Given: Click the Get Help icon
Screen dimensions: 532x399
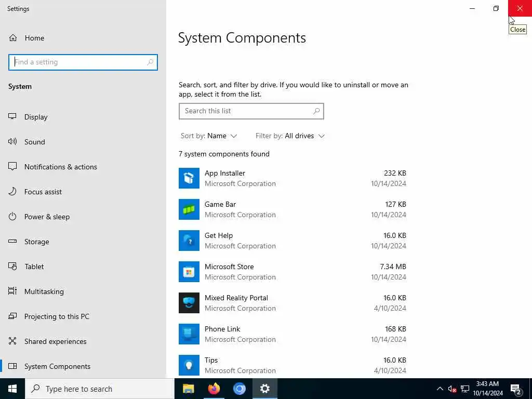Looking at the screenshot, I should (189, 241).
